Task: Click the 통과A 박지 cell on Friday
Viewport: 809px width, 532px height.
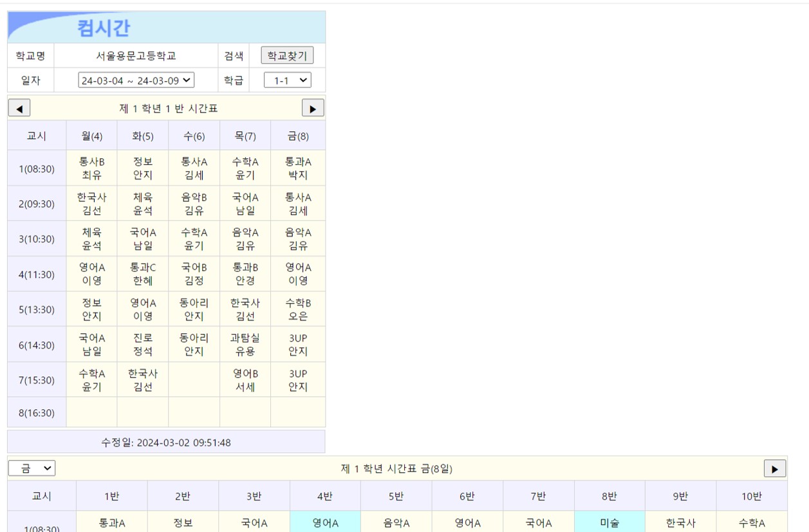Action: click(298, 169)
